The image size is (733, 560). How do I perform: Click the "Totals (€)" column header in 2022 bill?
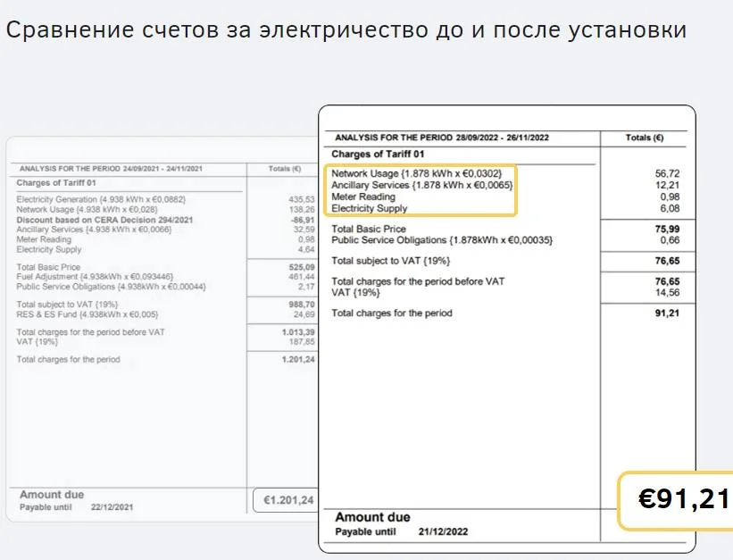[644, 138]
